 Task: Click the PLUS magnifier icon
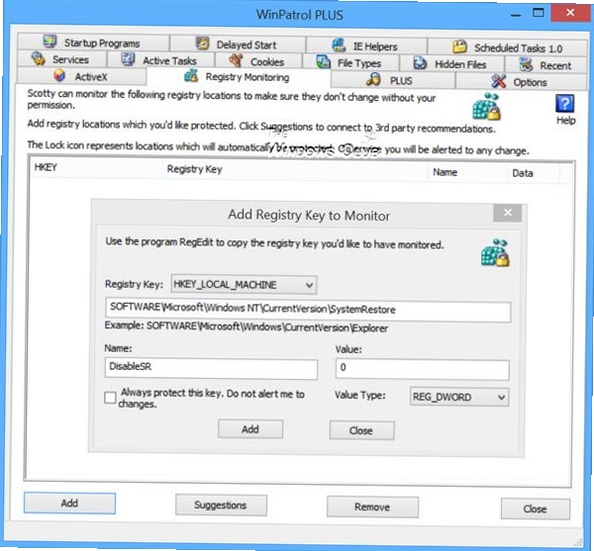click(x=374, y=79)
